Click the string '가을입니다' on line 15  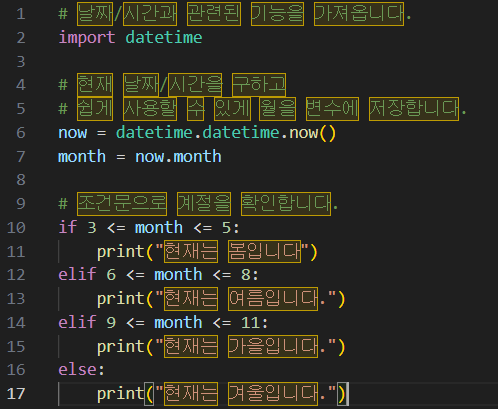click(273, 346)
